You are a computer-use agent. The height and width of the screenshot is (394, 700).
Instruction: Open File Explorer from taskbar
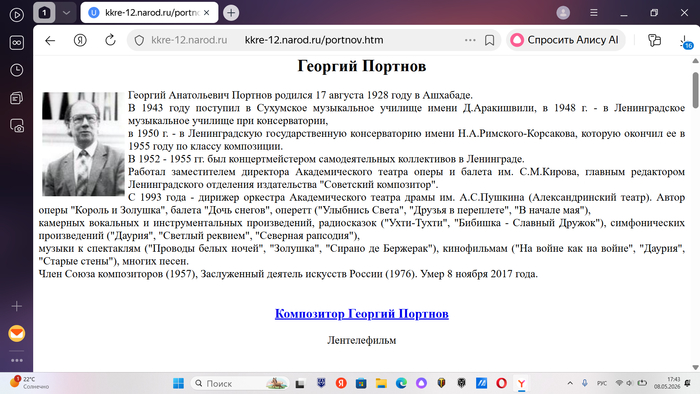[x=381, y=383]
